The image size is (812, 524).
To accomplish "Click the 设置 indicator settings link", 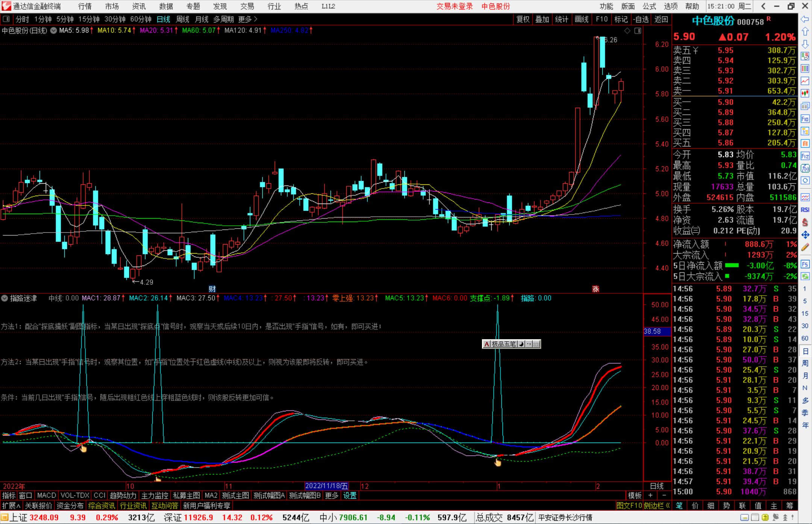I will tap(350, 495).
